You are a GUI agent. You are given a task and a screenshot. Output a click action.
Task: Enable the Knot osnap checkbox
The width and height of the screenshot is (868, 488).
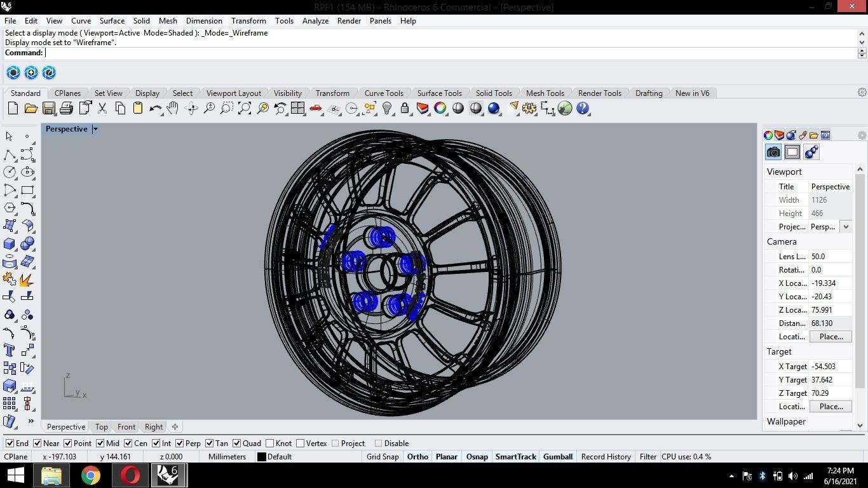(x=270, y=444)
